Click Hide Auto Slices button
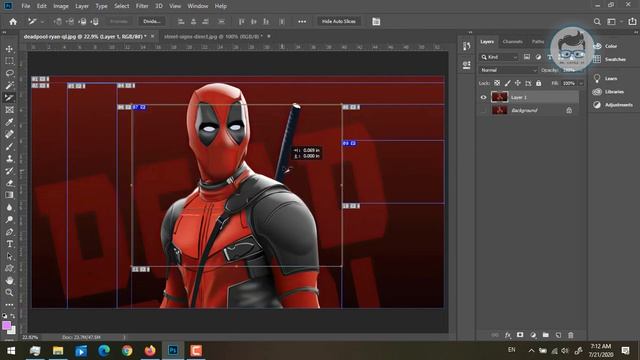The width and height of the screenshot is (640, 360). point(339,21)
